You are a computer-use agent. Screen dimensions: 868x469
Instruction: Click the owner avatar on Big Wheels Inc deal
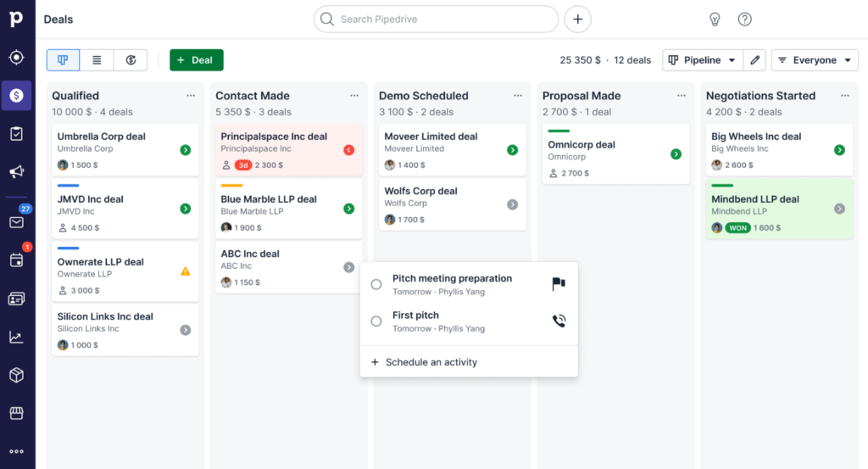pyautogui.click(x=717, y=165)
